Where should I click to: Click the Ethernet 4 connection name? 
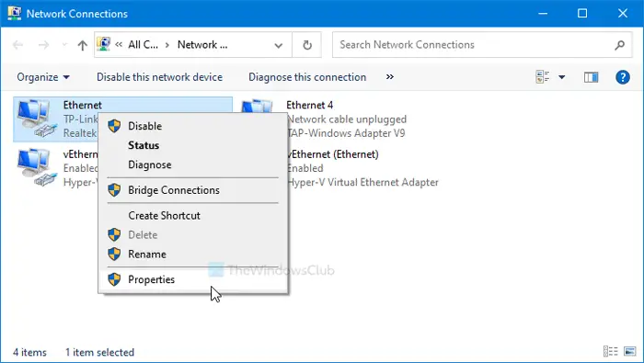pos(309,105)
